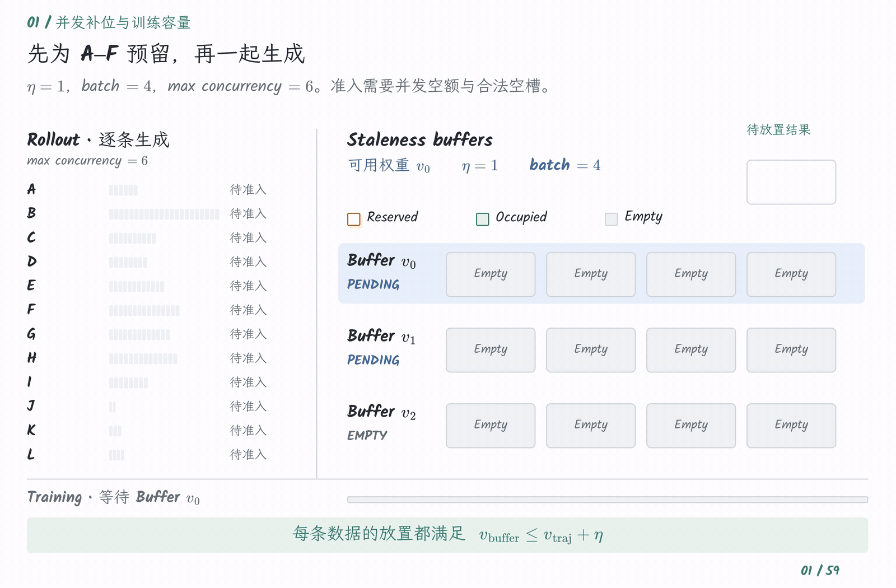
Task: Click the Reserved legend color swatch
Action: click(354, 219)
